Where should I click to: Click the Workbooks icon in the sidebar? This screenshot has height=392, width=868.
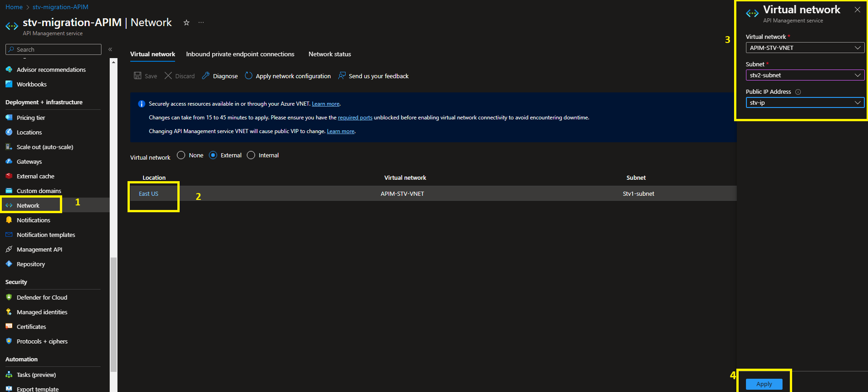(9, 84)
